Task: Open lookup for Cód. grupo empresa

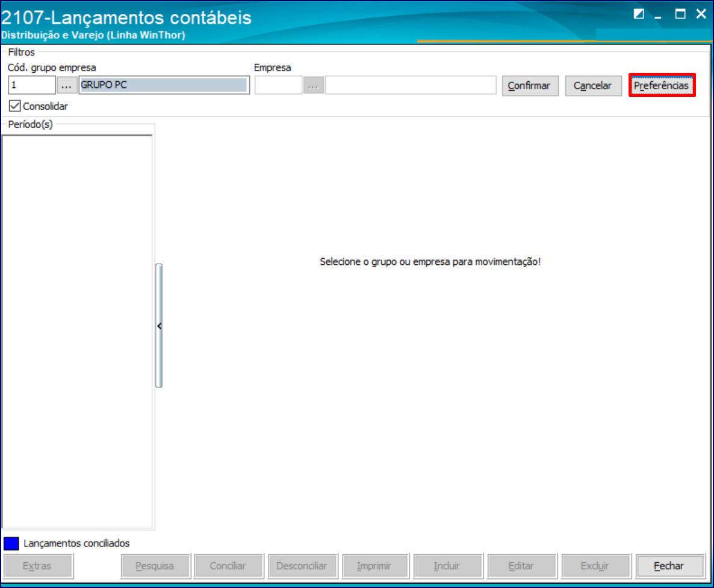Action: (x=66, y=85)
